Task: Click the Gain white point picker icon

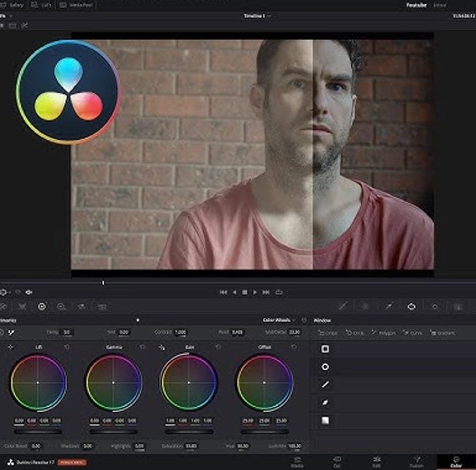Action: click(x=162, y=347)
